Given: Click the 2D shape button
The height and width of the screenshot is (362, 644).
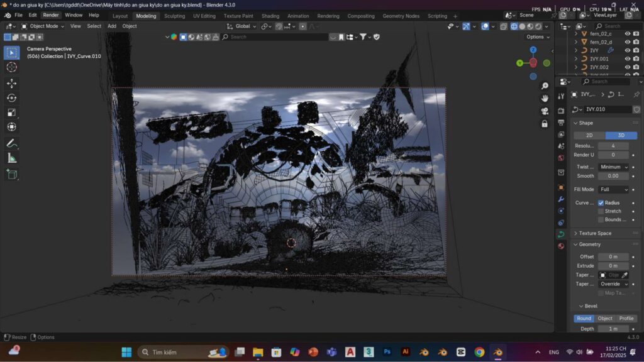Looking at the screenshot, I should click(x=589, y=135).
